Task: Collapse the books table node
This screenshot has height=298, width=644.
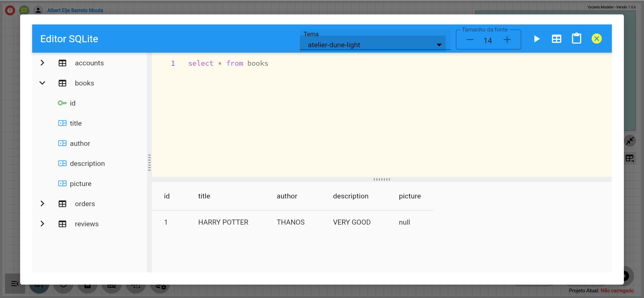Action: [42, 83]
